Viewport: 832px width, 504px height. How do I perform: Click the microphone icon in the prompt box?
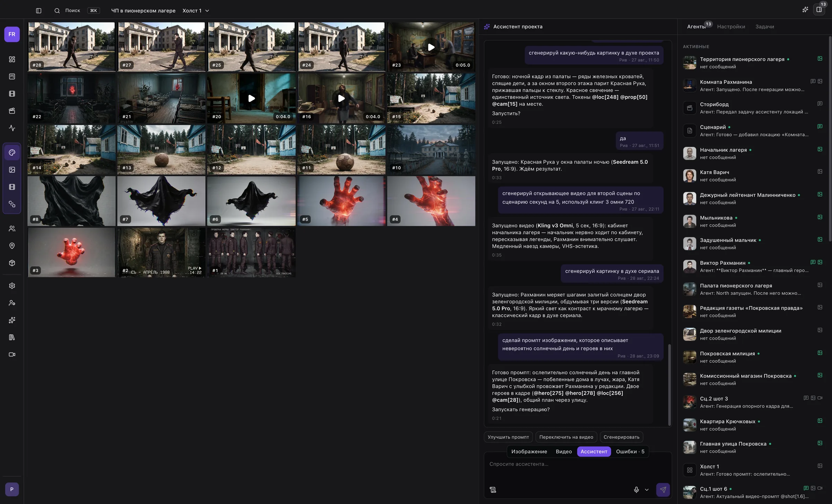point(636,490)
